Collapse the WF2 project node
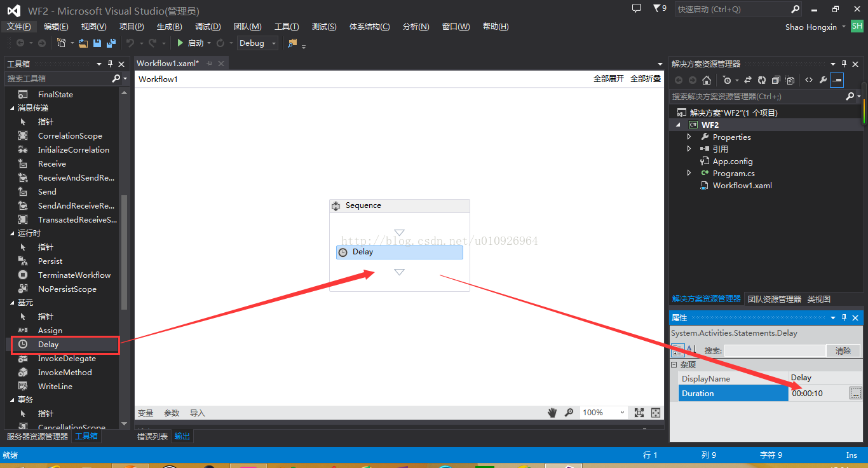 tap(678, 125)
